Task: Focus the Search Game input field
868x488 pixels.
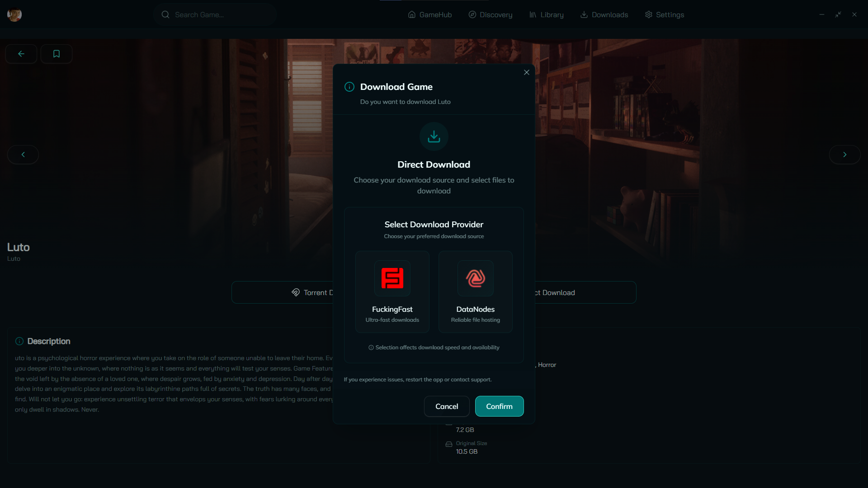Action: coord(215,15)
